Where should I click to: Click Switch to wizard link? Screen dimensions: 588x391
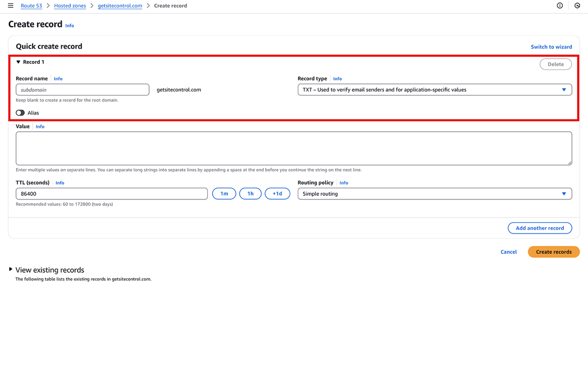tap(551, 47)
